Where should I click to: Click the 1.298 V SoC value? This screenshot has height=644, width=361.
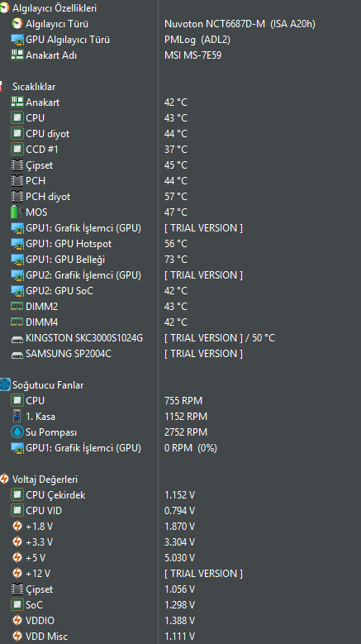(180, 605)
